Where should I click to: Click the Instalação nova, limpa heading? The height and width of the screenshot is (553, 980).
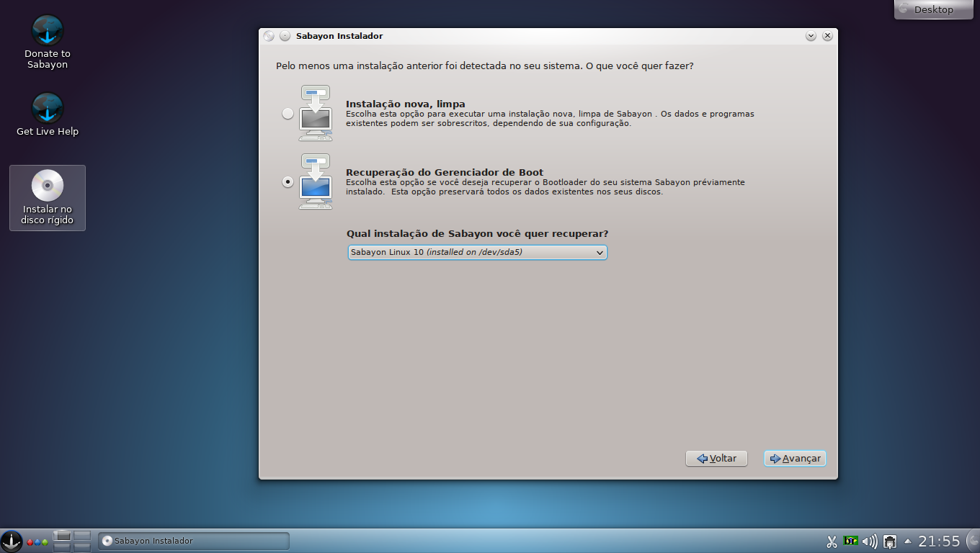click(x=406, y=104)
